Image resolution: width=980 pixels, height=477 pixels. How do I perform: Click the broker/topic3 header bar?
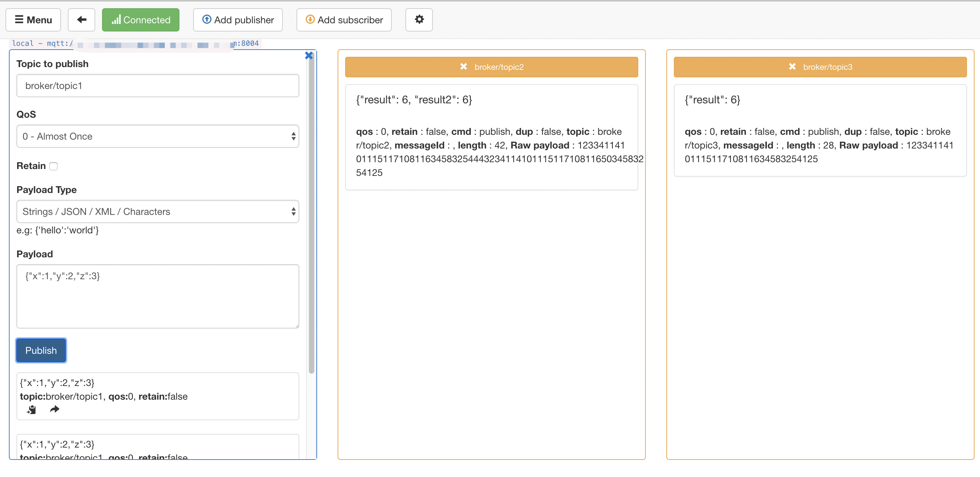click(820, 67)
